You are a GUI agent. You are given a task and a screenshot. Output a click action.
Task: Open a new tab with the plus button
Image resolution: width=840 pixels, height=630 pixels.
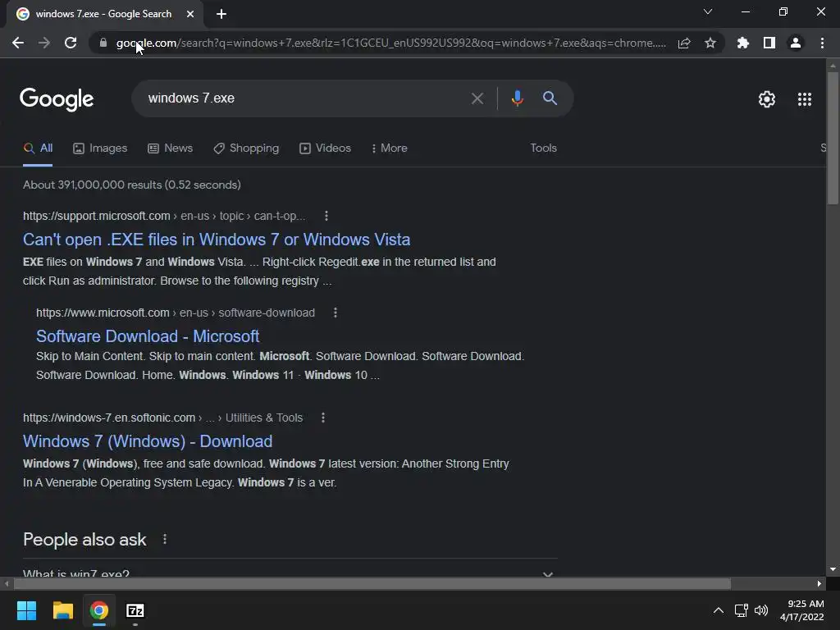pyautogui.click(x=221, y=14)
